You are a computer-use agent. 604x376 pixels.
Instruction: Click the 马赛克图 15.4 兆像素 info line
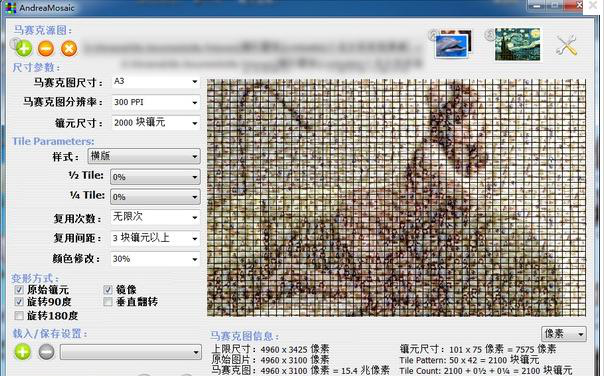[x=300, y=371]
